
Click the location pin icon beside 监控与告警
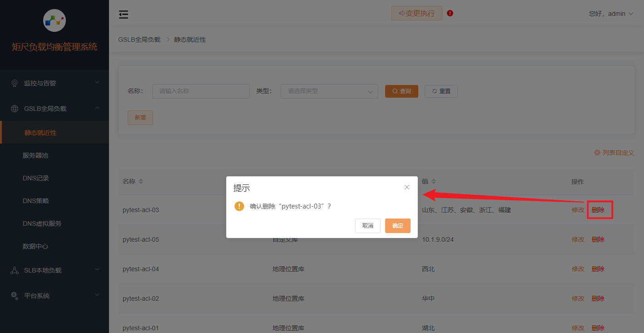click(x=14, y=83)
